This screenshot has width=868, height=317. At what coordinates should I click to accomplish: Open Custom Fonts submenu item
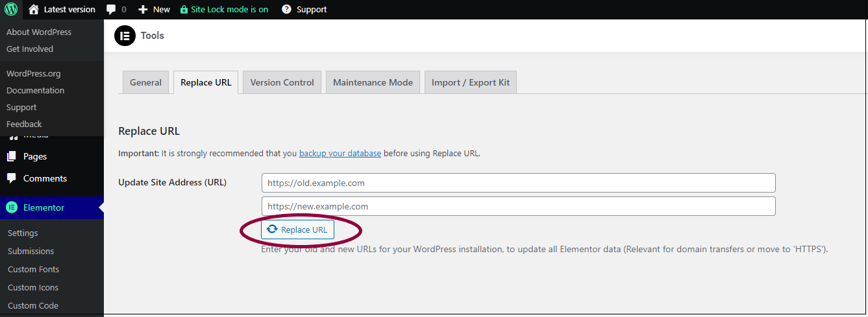coord(33,269)
